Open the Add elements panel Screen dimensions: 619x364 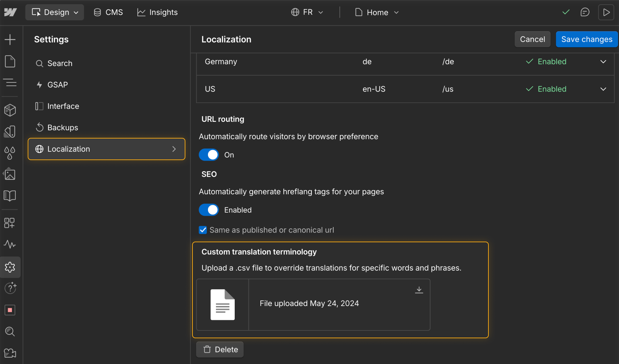click(x=10, y=39)
